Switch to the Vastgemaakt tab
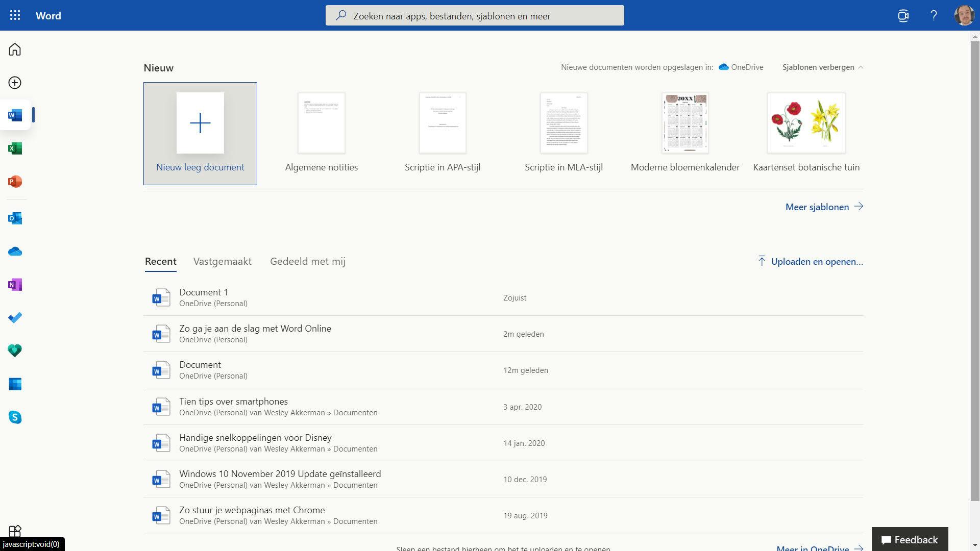The width and height of the screenshot is (980, 551). 222,261
